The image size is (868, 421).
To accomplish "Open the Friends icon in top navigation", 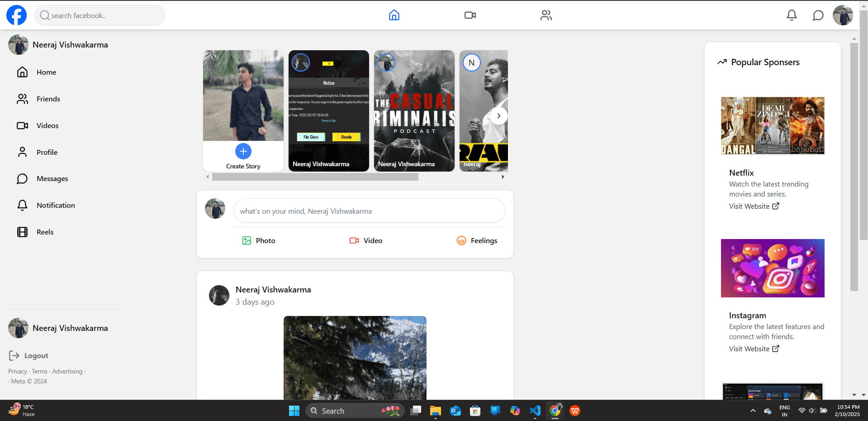I will tap(545, 15).
